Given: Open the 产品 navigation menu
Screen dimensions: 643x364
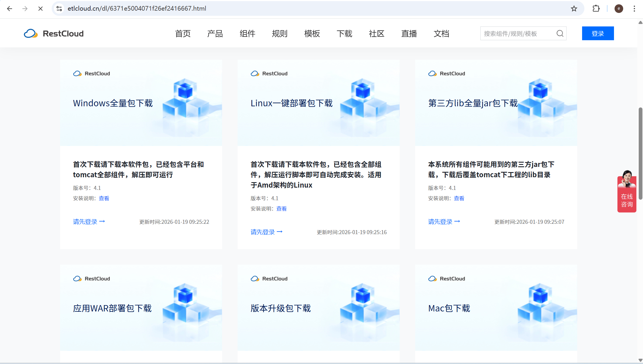Looking at the screenshot, I should coord(215,34).
